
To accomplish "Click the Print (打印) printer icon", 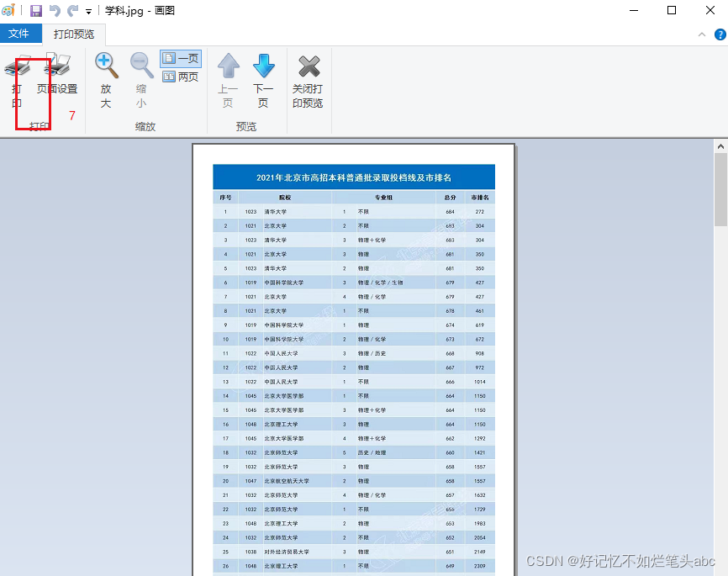I will coord(17,65).
